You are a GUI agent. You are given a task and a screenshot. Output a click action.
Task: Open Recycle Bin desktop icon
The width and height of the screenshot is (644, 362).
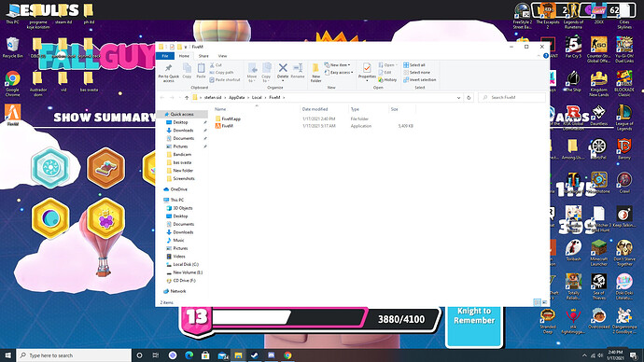pos(13,48)
